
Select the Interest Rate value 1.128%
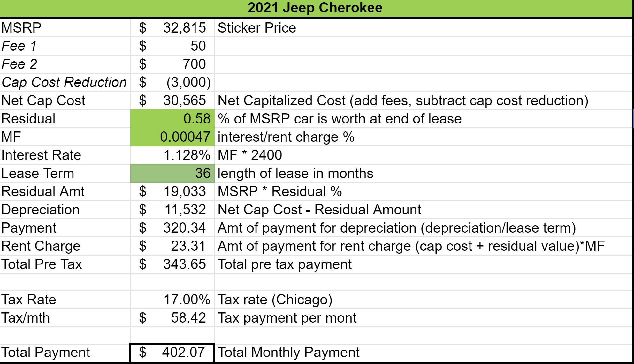click(x=172, y=155)
